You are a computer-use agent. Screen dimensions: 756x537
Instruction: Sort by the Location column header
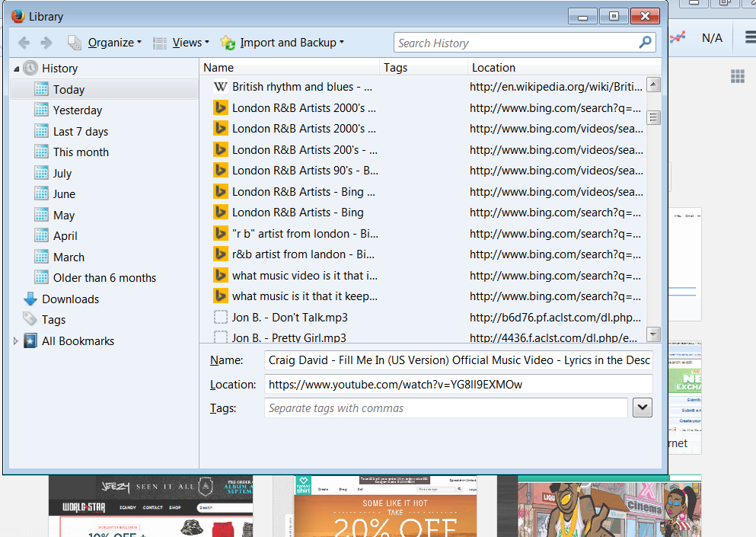click(565, 68)
